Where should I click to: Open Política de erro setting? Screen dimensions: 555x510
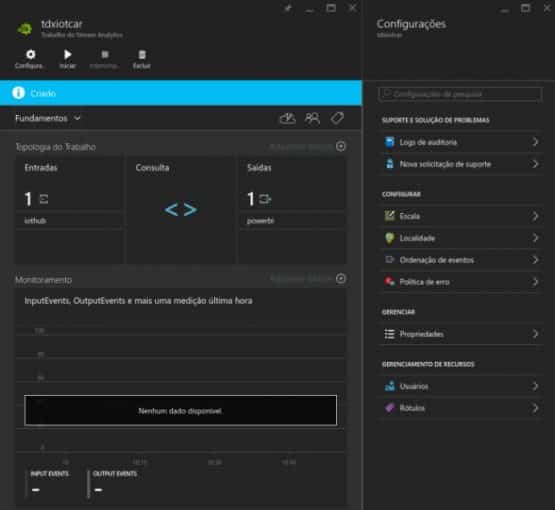point(461,282)
